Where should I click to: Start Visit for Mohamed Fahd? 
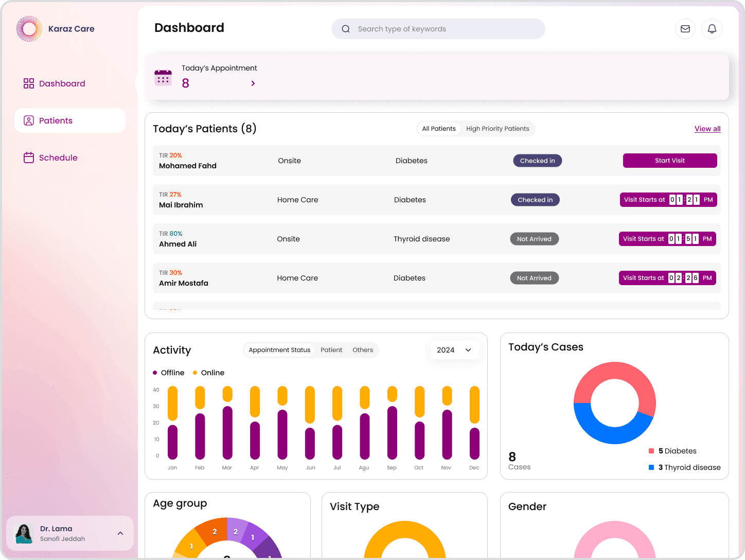670,161
